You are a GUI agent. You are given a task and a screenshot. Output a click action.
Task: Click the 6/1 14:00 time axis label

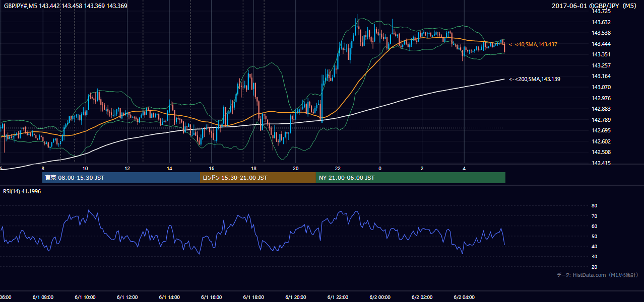point(169,297)
